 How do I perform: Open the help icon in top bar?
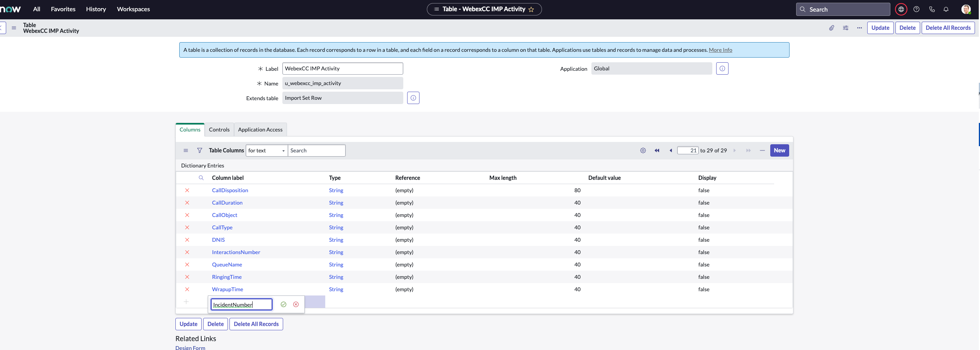pyautogui.click(x=916, y=9)
